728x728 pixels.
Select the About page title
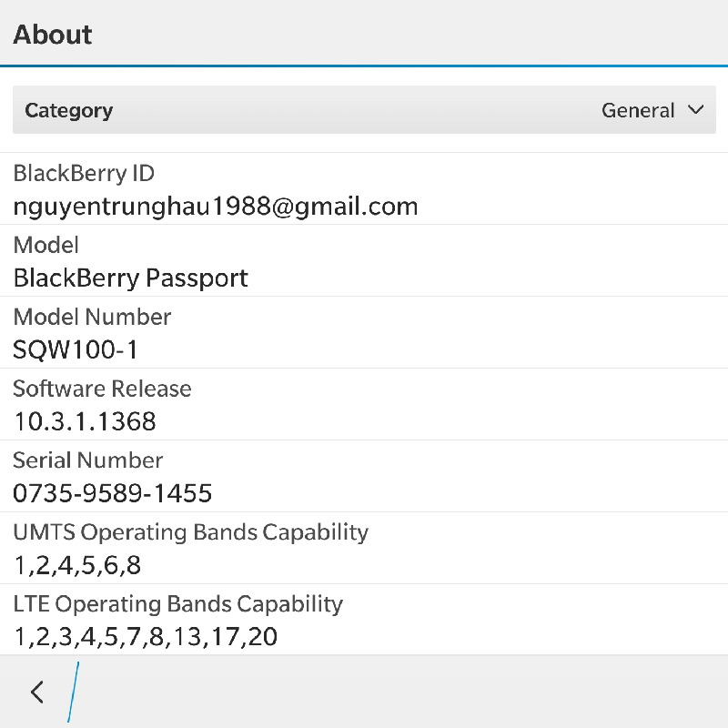click(x=53, y=35)
